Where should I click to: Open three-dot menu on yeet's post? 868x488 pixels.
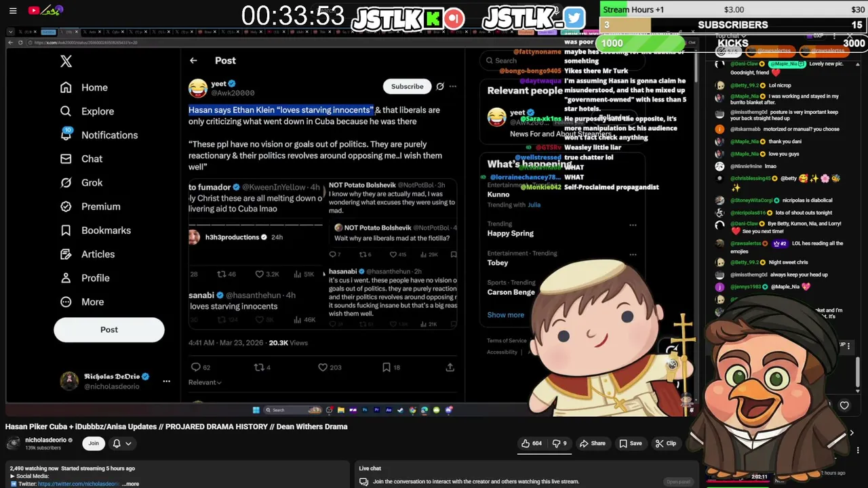point(453,86)
